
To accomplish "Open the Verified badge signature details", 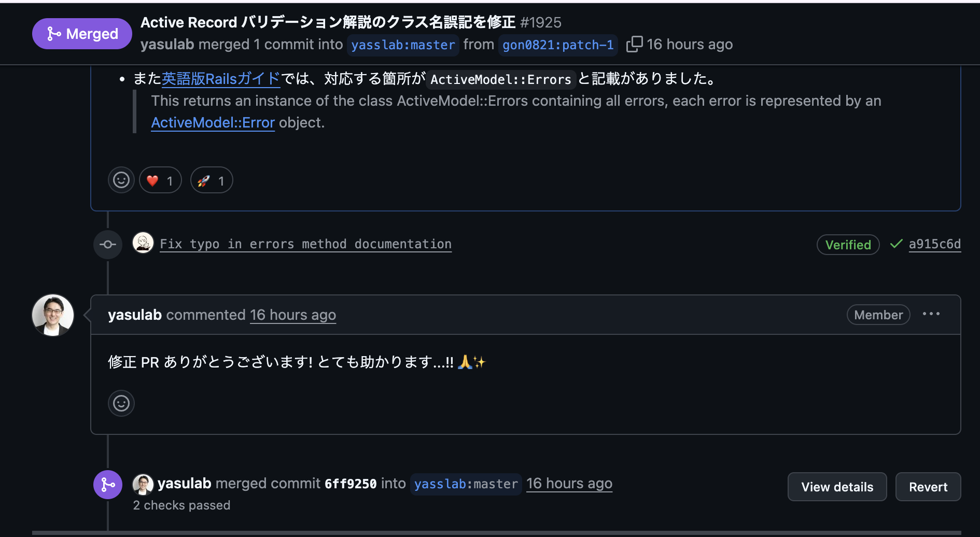I will tap(848, 244).
